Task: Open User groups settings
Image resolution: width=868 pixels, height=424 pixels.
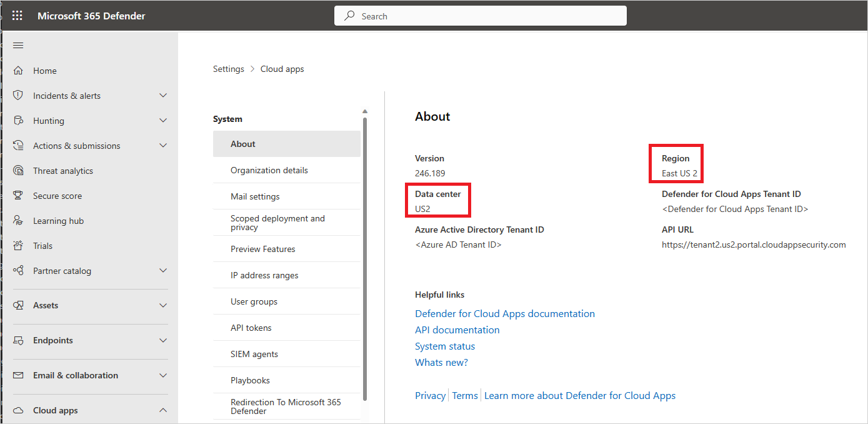Action: (287, 301)
